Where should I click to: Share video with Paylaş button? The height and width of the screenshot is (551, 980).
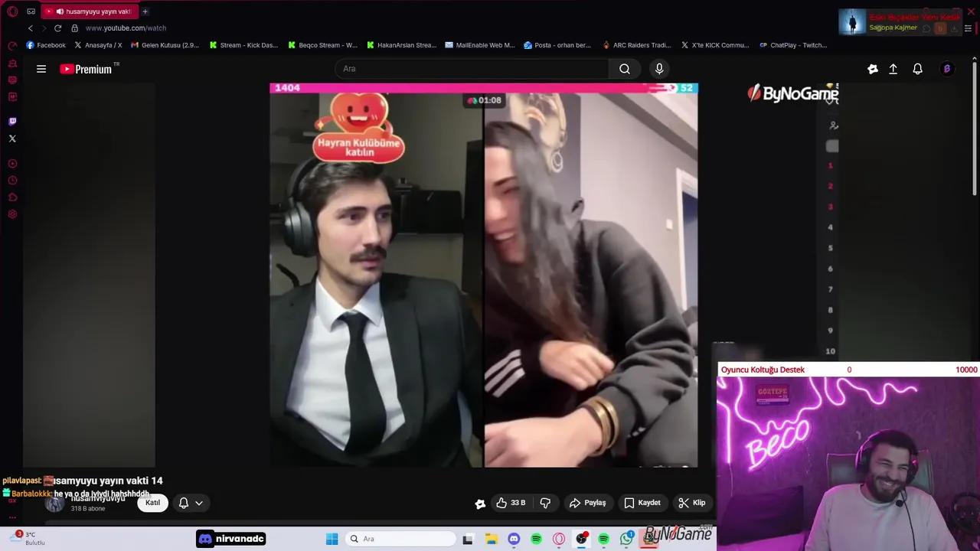[x=588, y=503]
